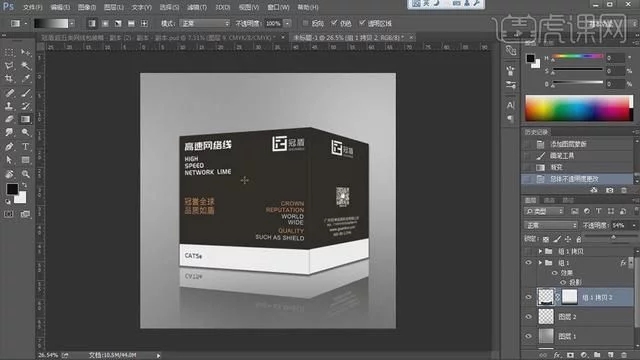
Task: Open the 图像(I) menu
Action: pyautogui.click(x=87, y=7)
